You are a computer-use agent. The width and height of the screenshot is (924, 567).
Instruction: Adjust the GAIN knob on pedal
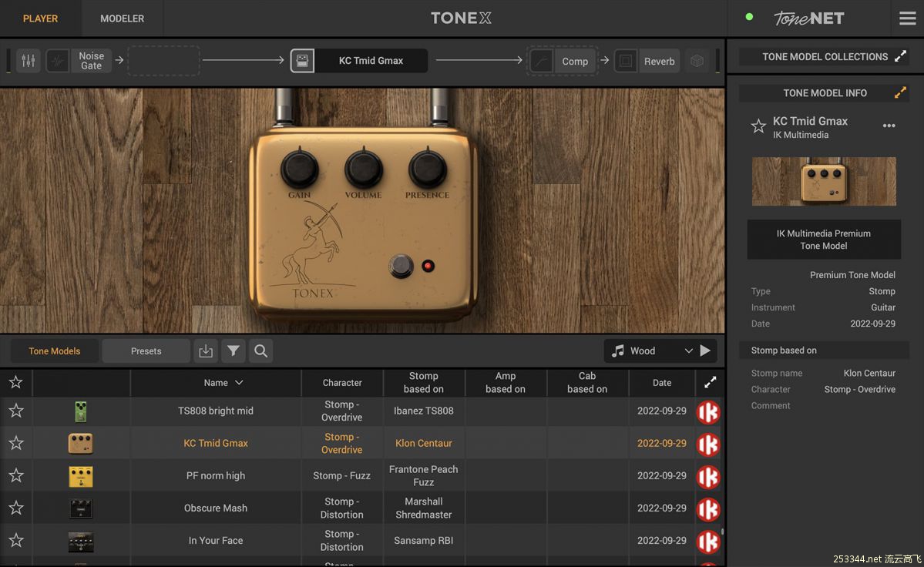[x=299, y=169]
